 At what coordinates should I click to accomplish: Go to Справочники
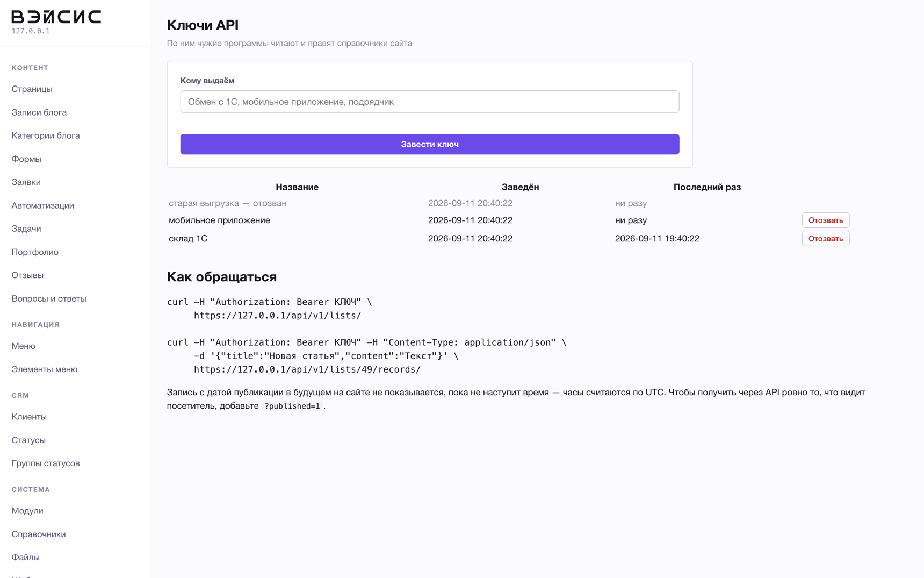(39, 534)
